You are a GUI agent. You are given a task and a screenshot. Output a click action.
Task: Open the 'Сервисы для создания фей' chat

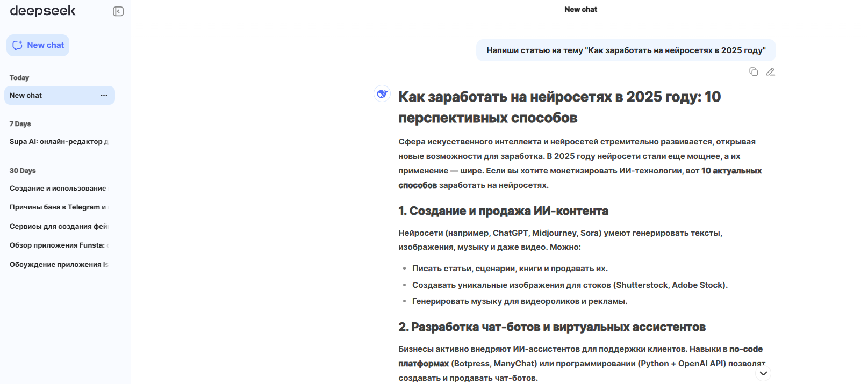[x=59, y=227]
